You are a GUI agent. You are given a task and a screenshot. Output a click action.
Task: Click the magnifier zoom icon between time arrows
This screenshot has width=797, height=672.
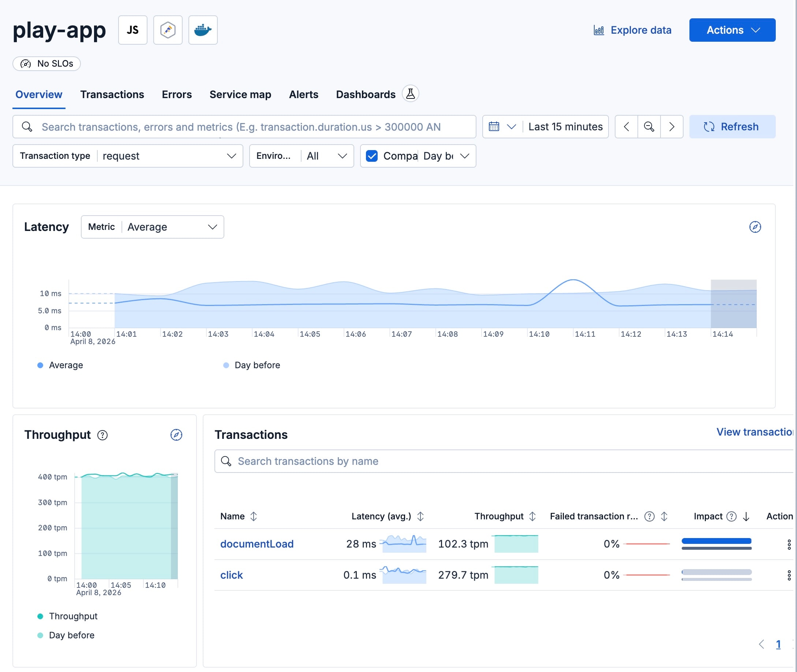pyautogui.click(x=649, y=127)
